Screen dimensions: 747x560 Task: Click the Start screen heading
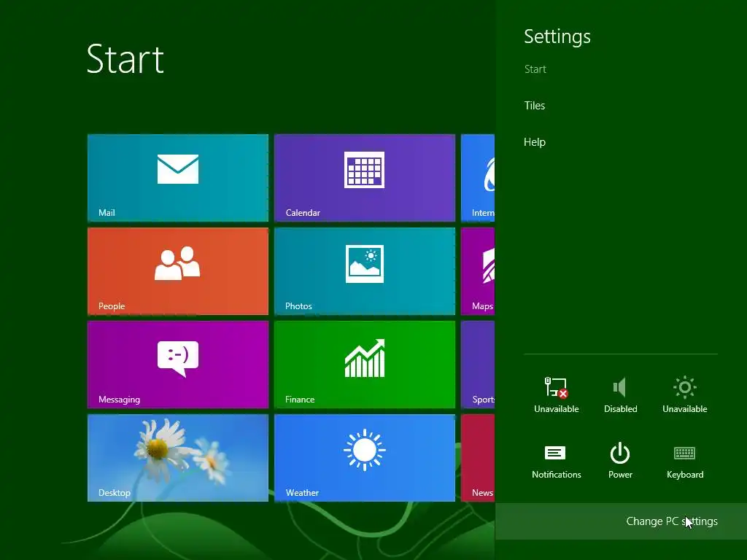coord(125,59)
